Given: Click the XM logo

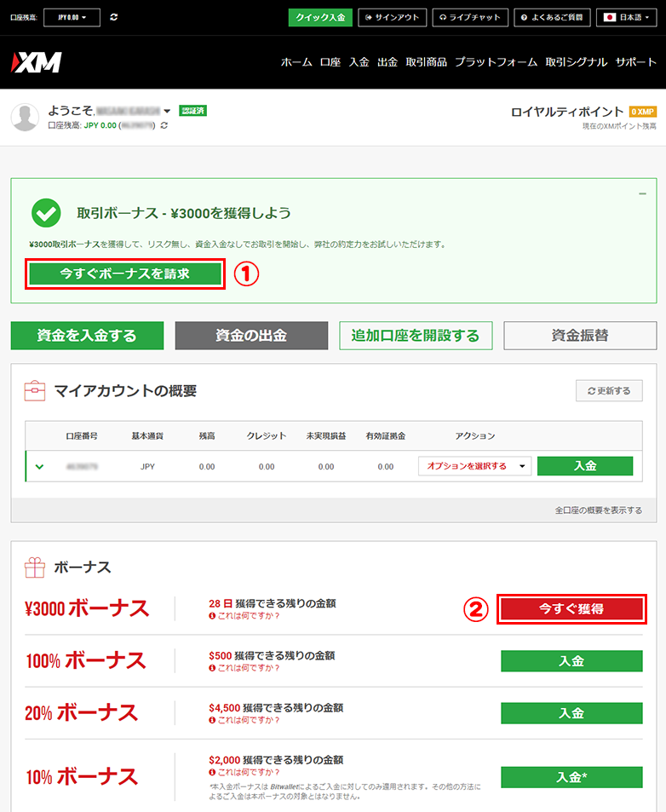Looking at the screenshot, I should pyautogui.click(x=37, y=62).
